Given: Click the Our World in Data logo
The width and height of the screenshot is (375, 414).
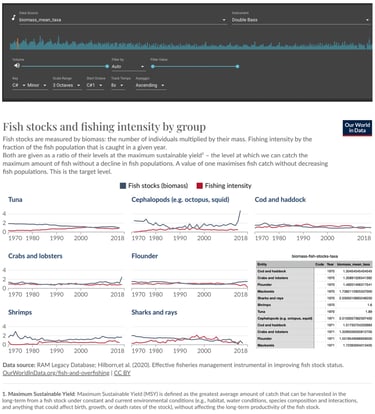Looking at the screenshot, I should (357, 128).
